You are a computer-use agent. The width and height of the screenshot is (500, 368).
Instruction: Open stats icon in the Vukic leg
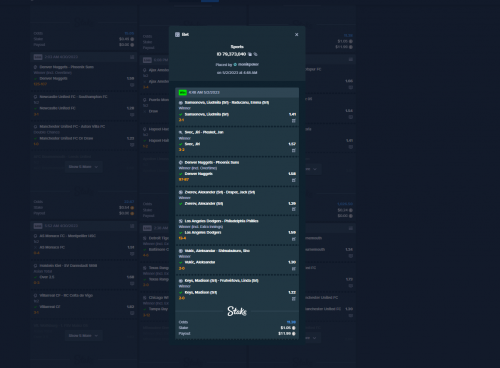click(294, 269)
